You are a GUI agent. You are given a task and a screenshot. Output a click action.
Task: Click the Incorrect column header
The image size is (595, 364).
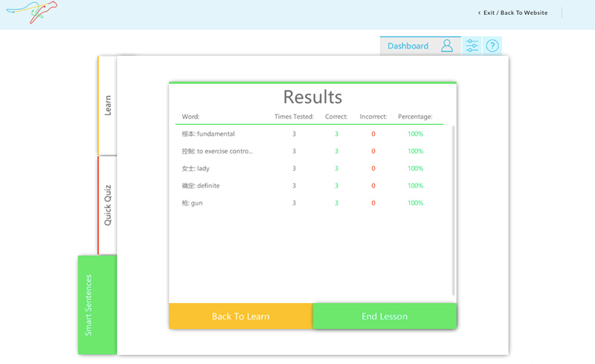coord(373,117)
